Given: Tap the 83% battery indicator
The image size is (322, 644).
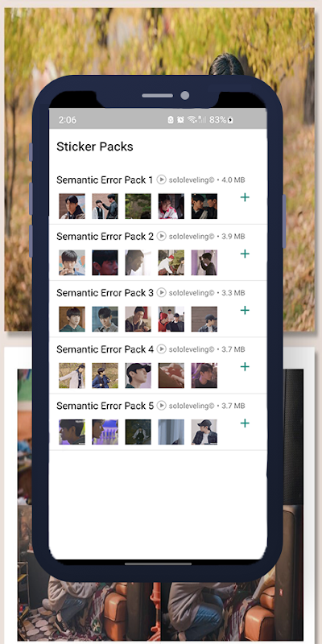Looking at the screenshot, I should [221, 119].
